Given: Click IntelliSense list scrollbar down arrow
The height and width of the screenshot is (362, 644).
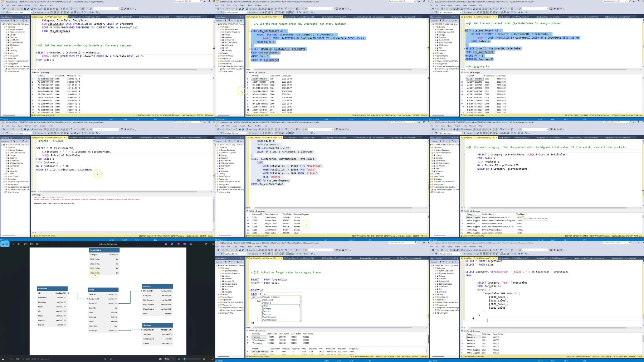Looking at the screenshot, I should coord(301,320).
